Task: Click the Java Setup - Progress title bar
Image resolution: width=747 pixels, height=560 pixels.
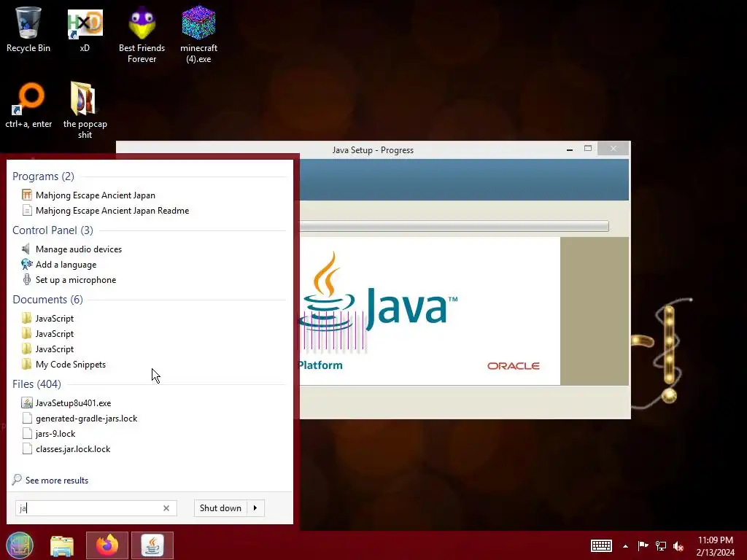Action: pos(373,150)
